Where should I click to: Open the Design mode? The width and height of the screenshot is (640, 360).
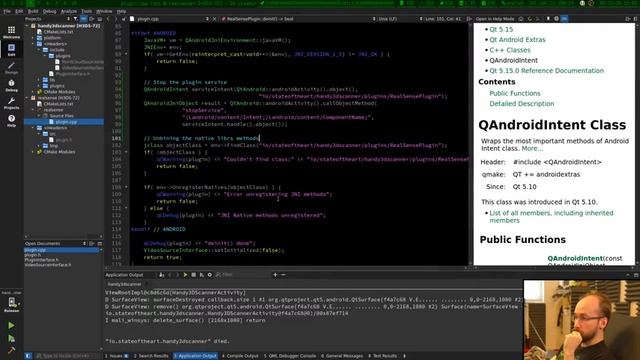pos(11,68)
